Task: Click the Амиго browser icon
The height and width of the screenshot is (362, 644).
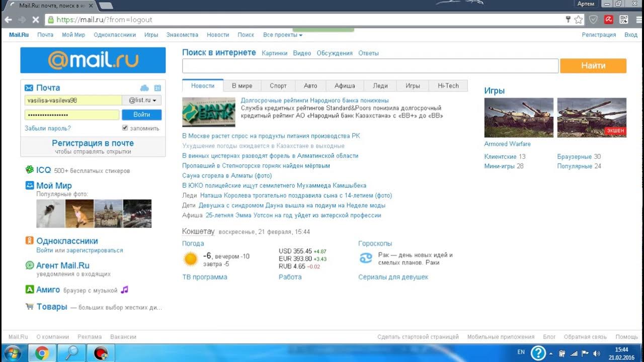Action: (30, 290)
